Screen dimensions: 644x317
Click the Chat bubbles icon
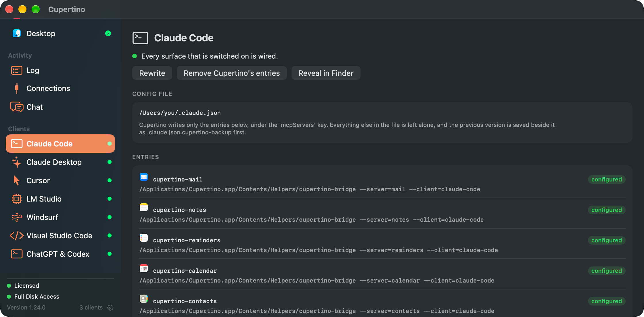click(17, 107)
